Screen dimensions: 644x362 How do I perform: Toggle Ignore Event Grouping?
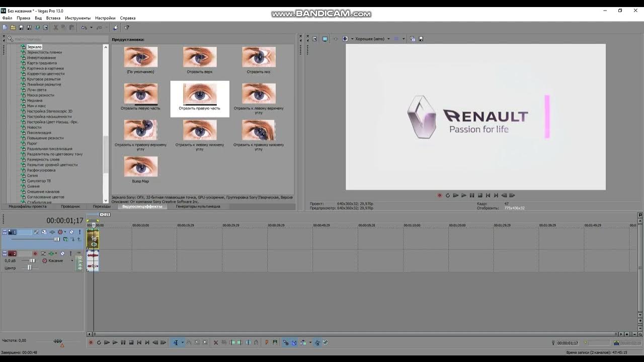[325, 342]
